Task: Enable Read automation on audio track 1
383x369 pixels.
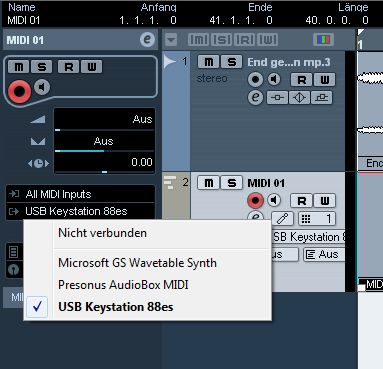Action: (301, 80)
